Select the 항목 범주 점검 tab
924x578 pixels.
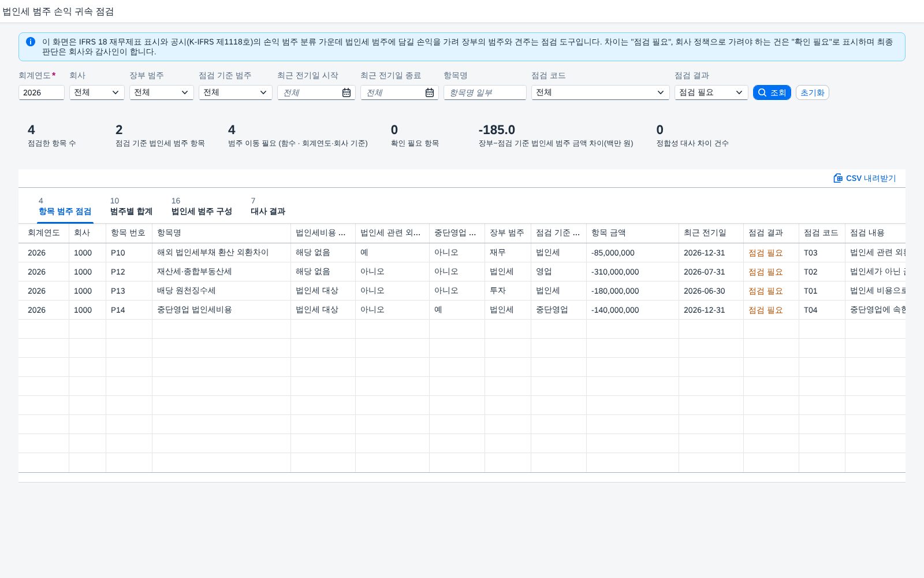click(65, 207)
